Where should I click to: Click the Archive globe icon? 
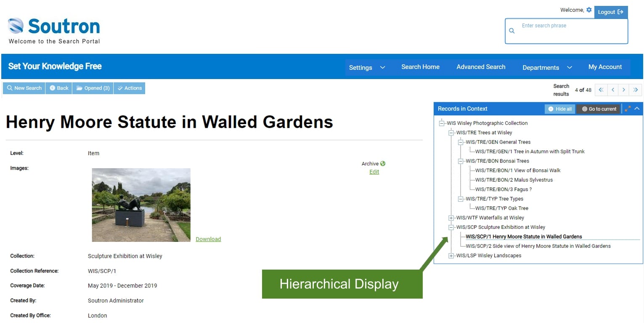(382, 164)
